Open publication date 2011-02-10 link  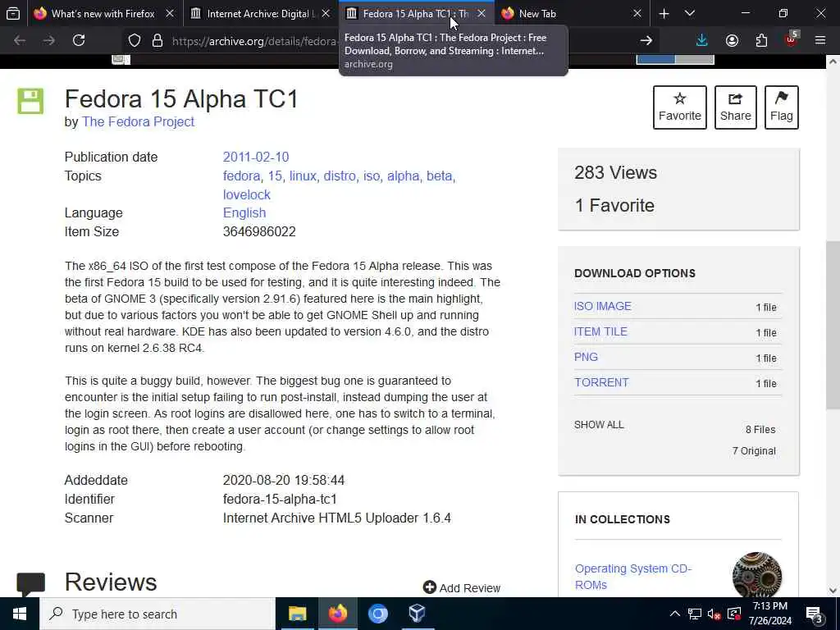[256, 157]
